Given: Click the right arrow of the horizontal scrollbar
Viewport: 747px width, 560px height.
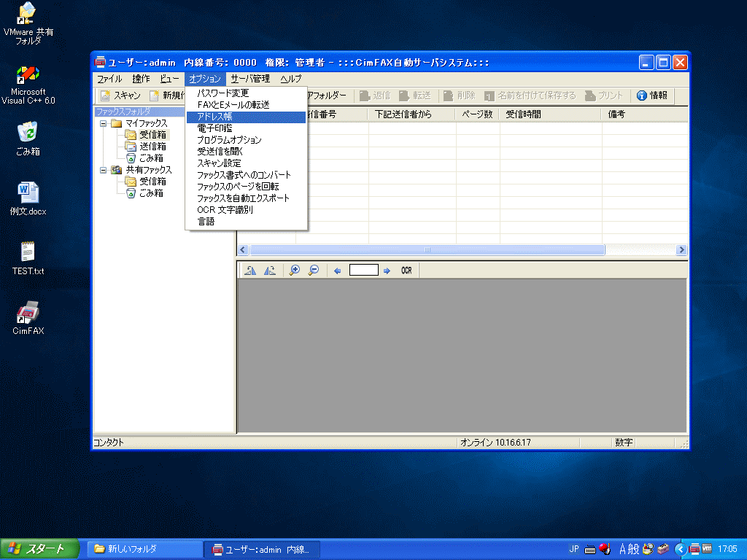Looking at the screenshot, I should point(681,249).
